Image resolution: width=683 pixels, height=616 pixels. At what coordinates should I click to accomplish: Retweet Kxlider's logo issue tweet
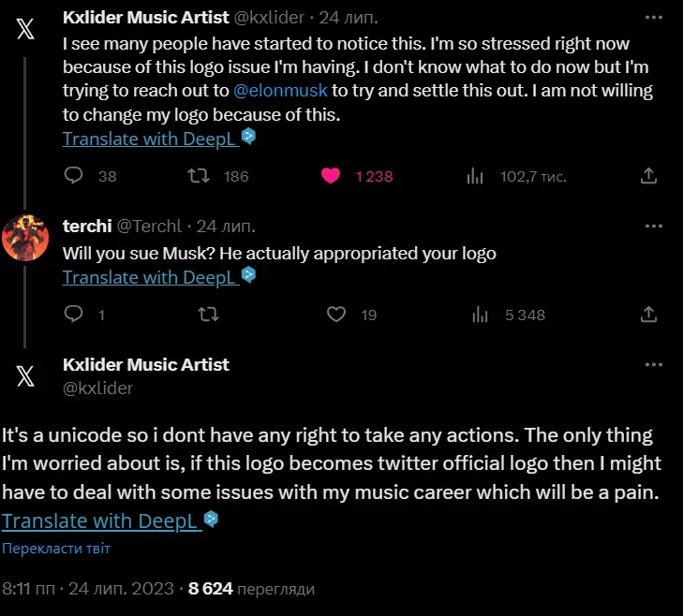pyautogui.click(x=200, y=176)
